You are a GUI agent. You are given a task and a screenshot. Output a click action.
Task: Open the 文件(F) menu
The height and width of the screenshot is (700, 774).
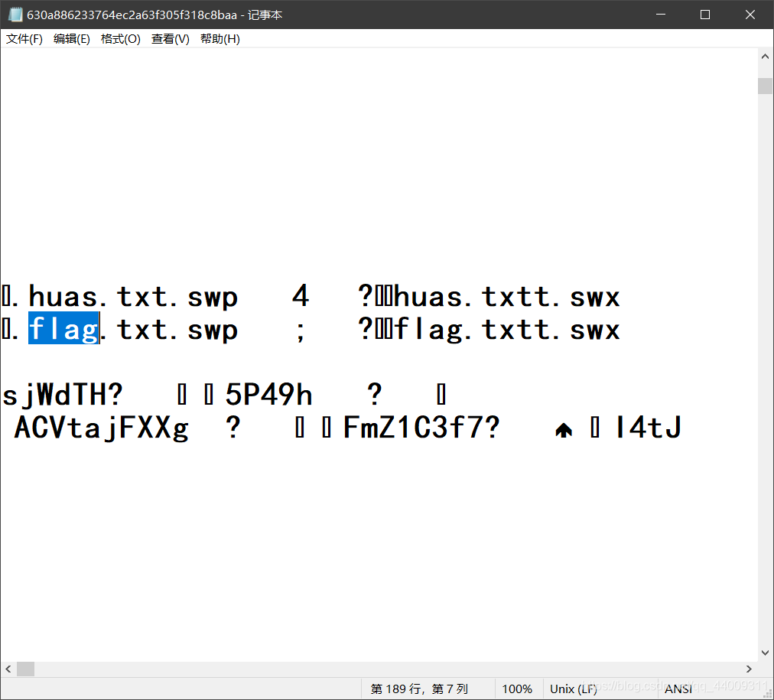point(24,38)
